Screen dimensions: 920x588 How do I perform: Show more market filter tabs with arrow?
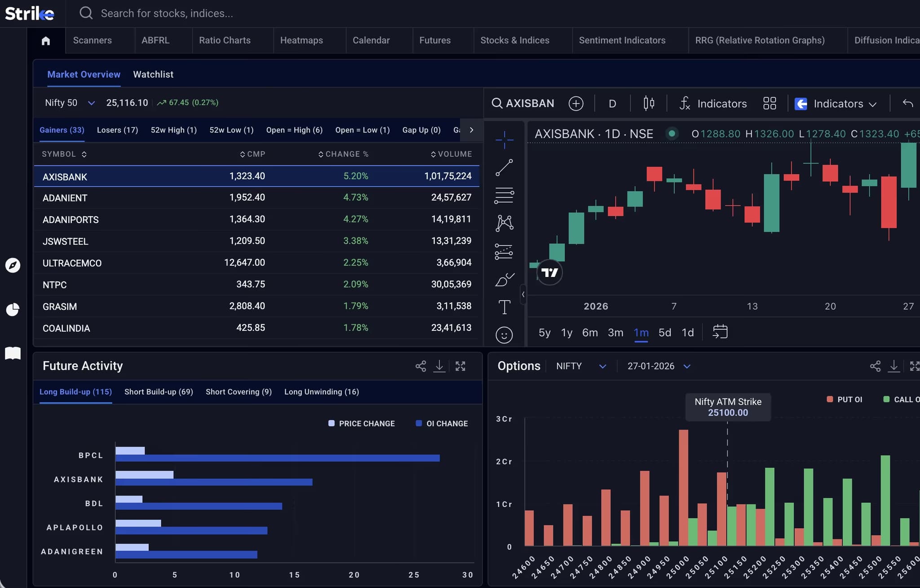tap(471, 130)
